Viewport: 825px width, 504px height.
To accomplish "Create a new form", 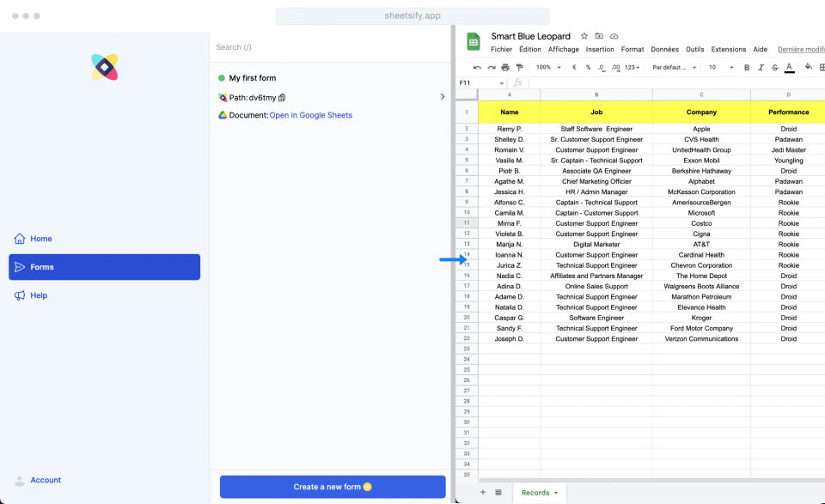I will (x=333, y=487).
